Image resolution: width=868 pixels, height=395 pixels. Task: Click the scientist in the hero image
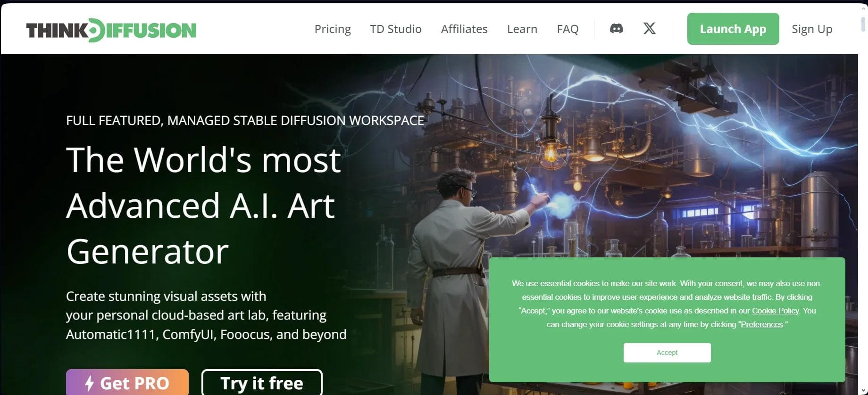coord(453,264)
